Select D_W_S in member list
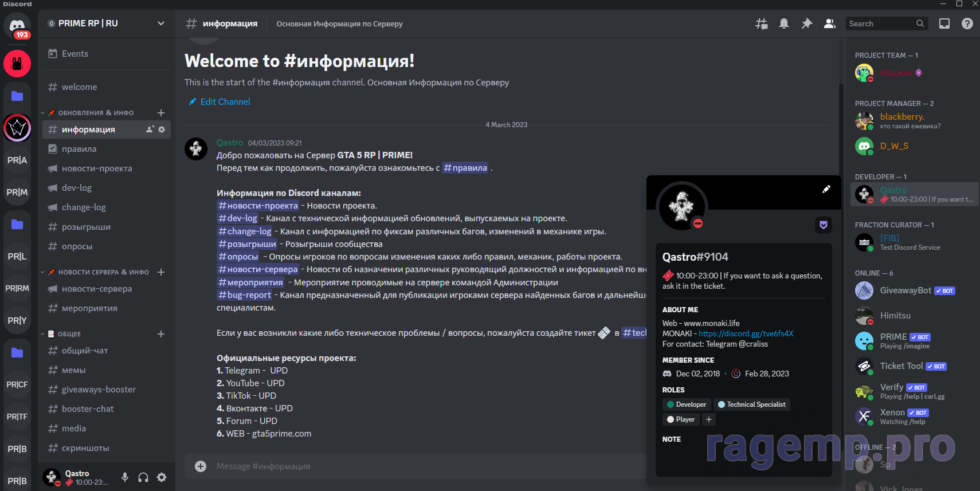This screenshot has height=491, width=980. click(x=915, y=146)
